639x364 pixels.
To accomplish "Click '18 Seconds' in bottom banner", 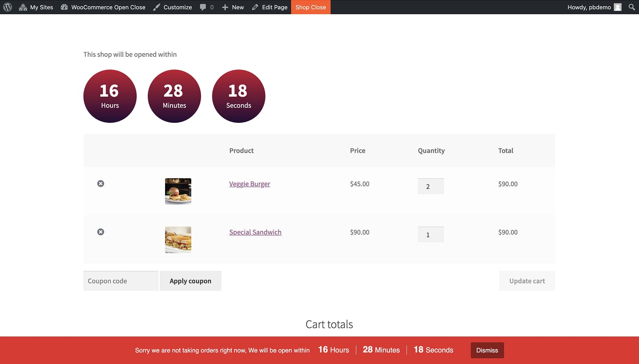I will coord(434,350).
